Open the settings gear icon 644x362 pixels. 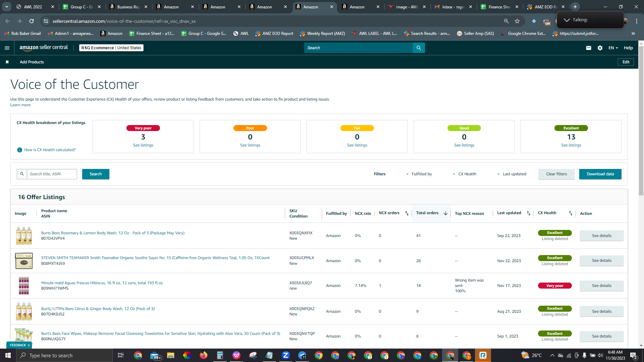point(600,48)
